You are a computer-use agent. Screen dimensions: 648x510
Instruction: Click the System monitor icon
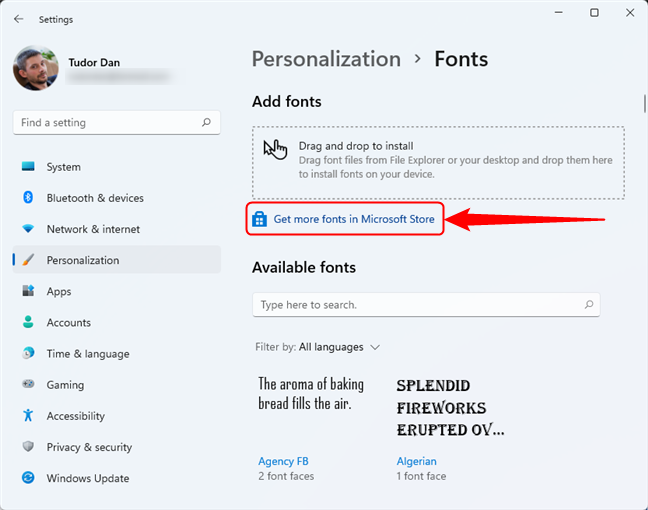[28, 167]
